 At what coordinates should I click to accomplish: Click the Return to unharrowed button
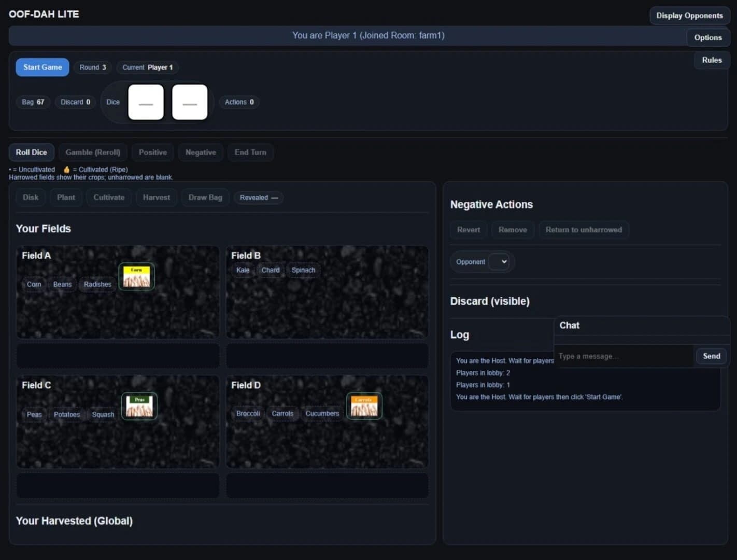click(584, 230)
